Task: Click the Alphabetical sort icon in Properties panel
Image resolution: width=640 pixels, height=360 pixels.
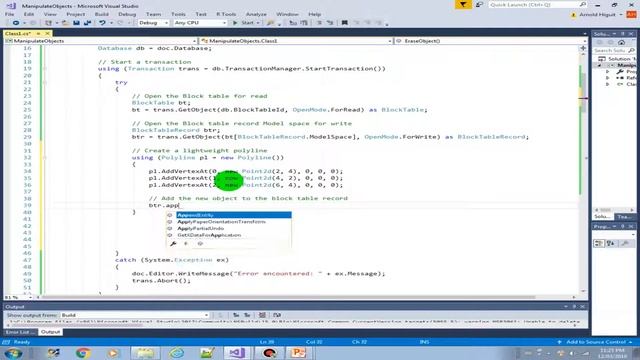Action: pyautogui.click(x=611, y=244)
